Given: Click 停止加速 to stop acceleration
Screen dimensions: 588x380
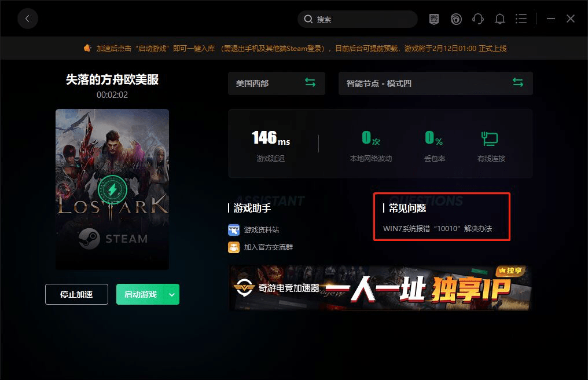Looking at the screenshot, I should click(76, 294).
